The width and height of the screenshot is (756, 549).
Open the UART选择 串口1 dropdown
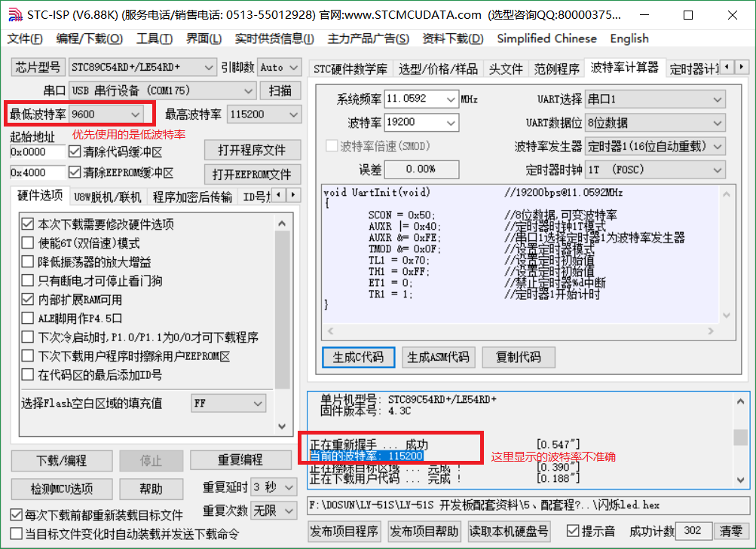[x=655, y=99]
